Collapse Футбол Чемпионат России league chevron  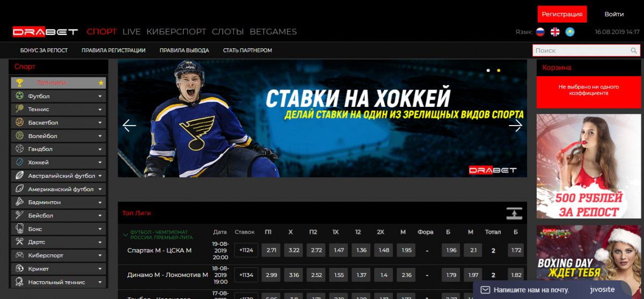coord(126,235)
